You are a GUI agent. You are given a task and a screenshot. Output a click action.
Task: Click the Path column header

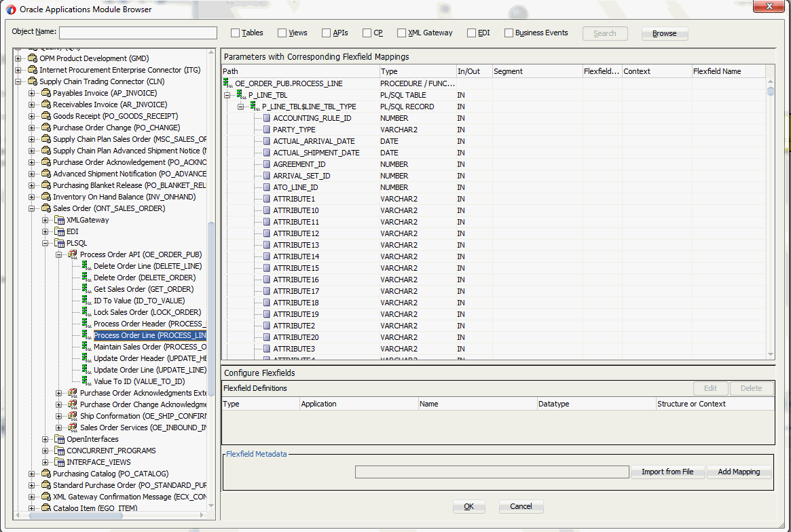[301, 71]
